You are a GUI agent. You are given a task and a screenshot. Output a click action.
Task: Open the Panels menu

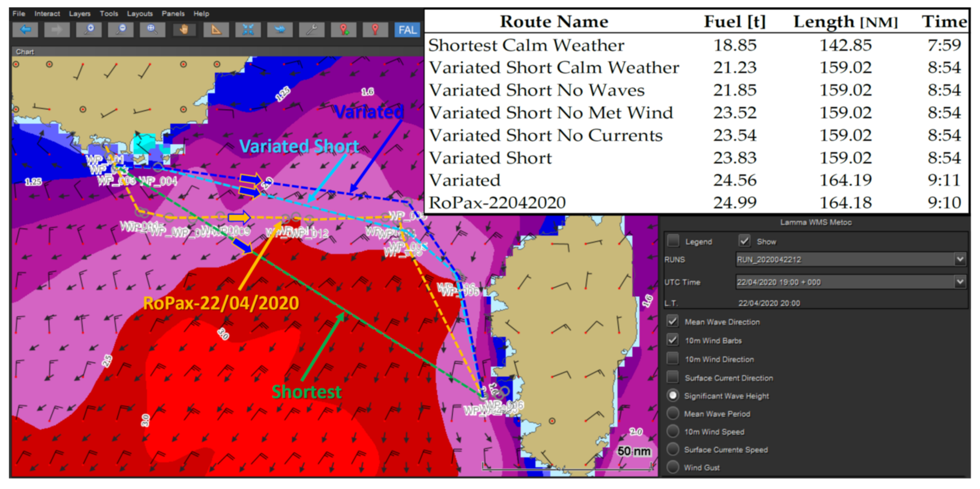pyautogui.click(x=173, y=14)
